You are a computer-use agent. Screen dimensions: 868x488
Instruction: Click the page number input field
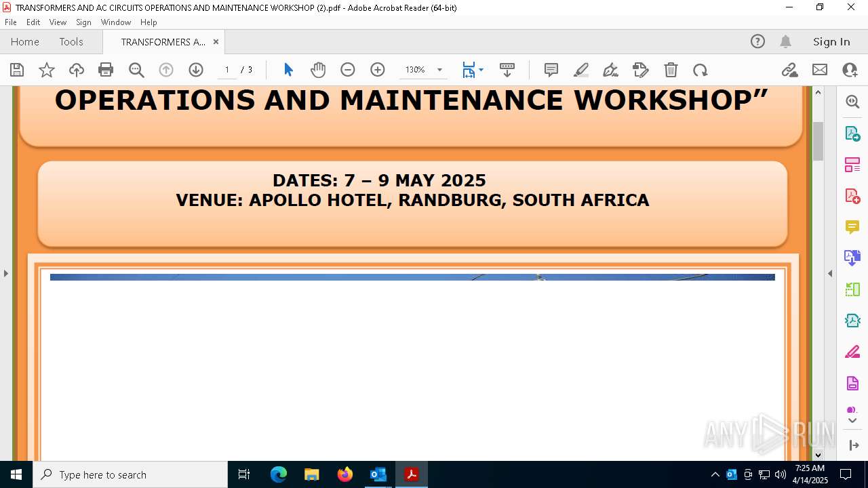[227, 70]
